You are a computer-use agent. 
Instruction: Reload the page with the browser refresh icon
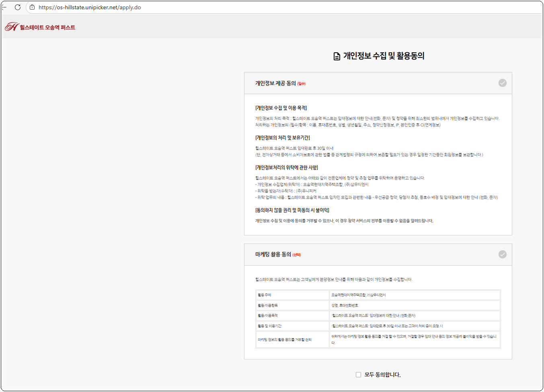(18, 7)
